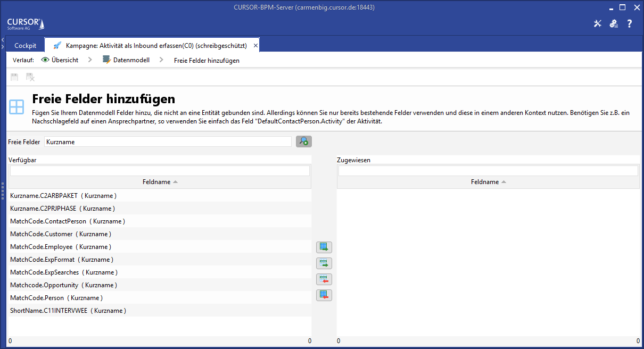Select the MatchCode.ContactPerson row

(68, 221)
